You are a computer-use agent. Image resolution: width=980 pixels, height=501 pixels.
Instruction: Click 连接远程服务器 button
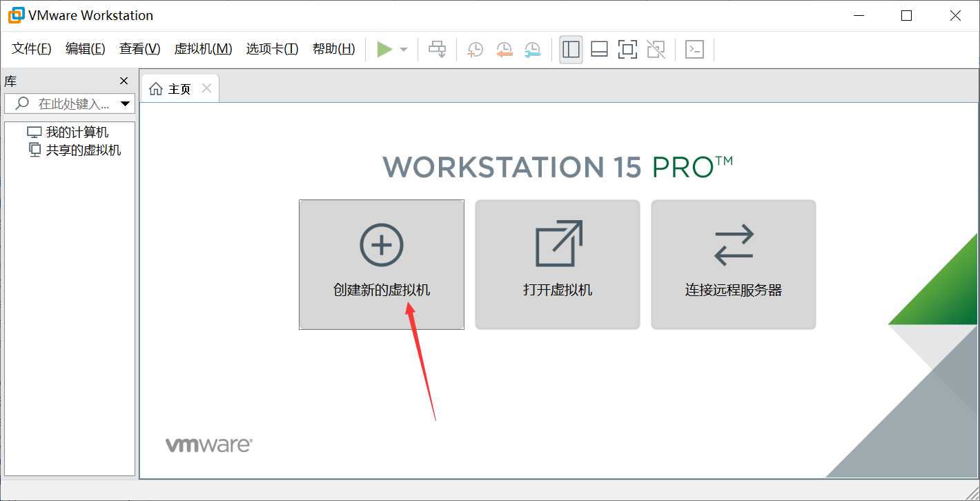[734, 265]
